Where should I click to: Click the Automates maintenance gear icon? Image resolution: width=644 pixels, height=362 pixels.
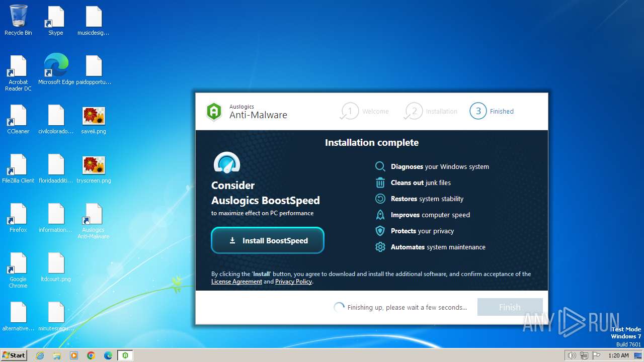[380, 247]
